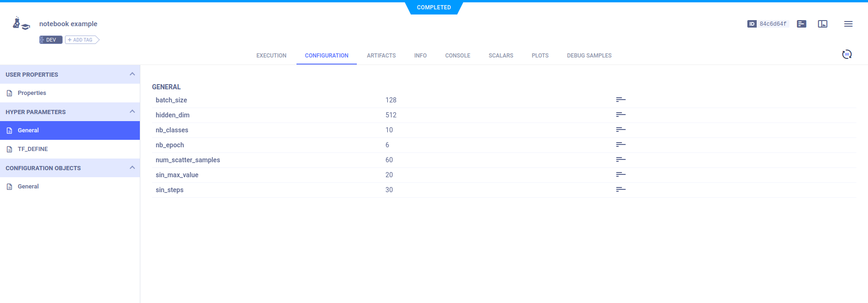Click the DEV tag label

[51, 40]
